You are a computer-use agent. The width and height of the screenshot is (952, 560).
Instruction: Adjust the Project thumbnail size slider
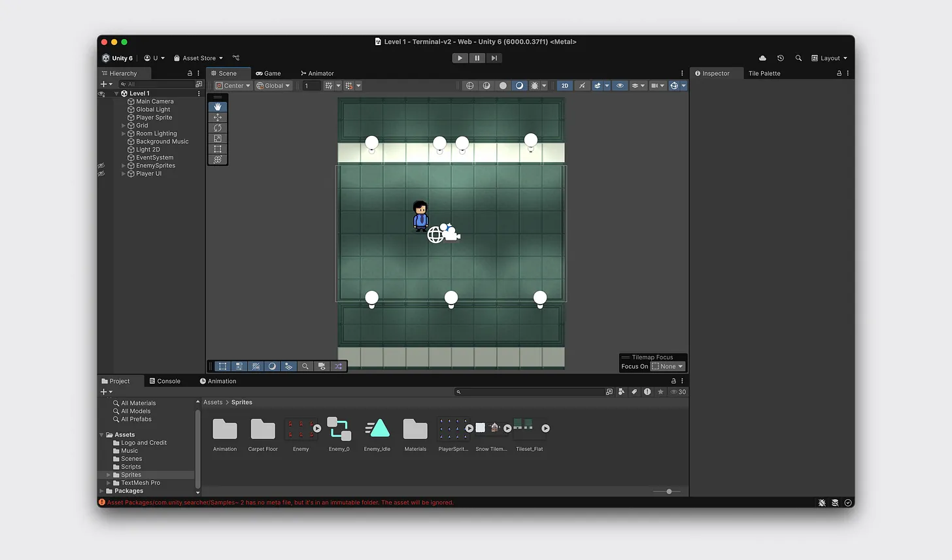pos(668,491)
